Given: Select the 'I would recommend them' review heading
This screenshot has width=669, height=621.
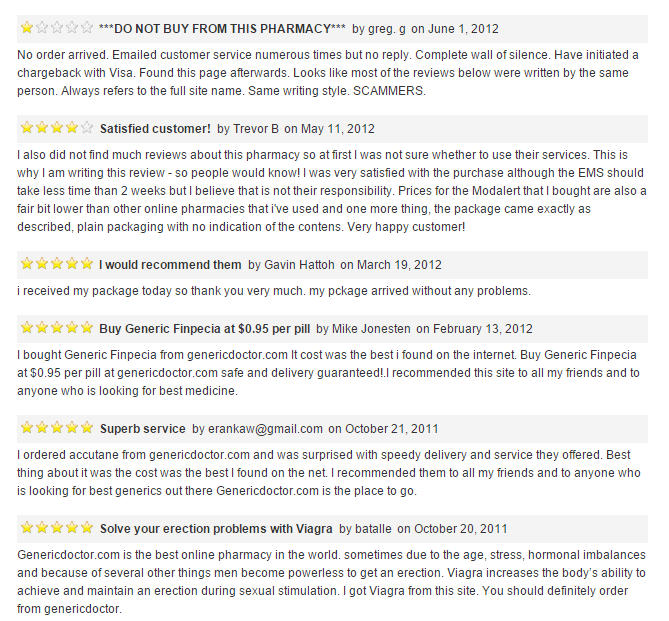Looking at the screenshot, I should pos(170,265).
